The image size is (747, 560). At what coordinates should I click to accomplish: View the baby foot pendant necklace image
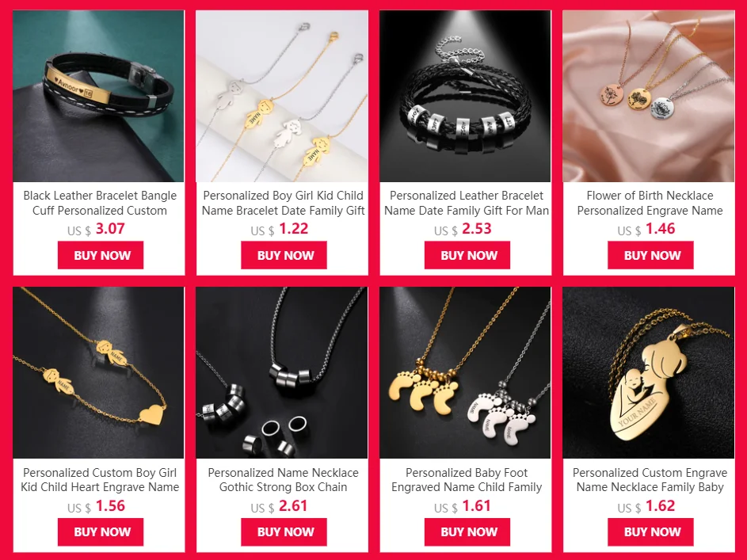(x=466, y=372)
